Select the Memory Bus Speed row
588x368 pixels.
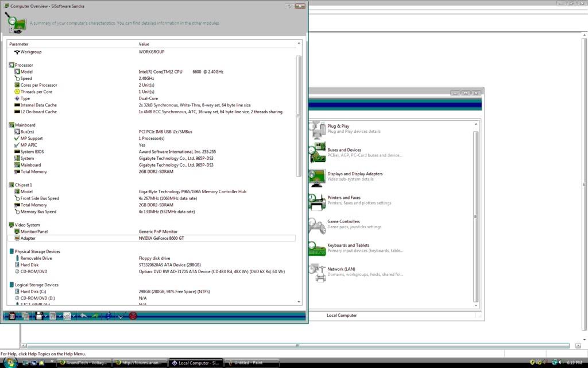(152, 212)
